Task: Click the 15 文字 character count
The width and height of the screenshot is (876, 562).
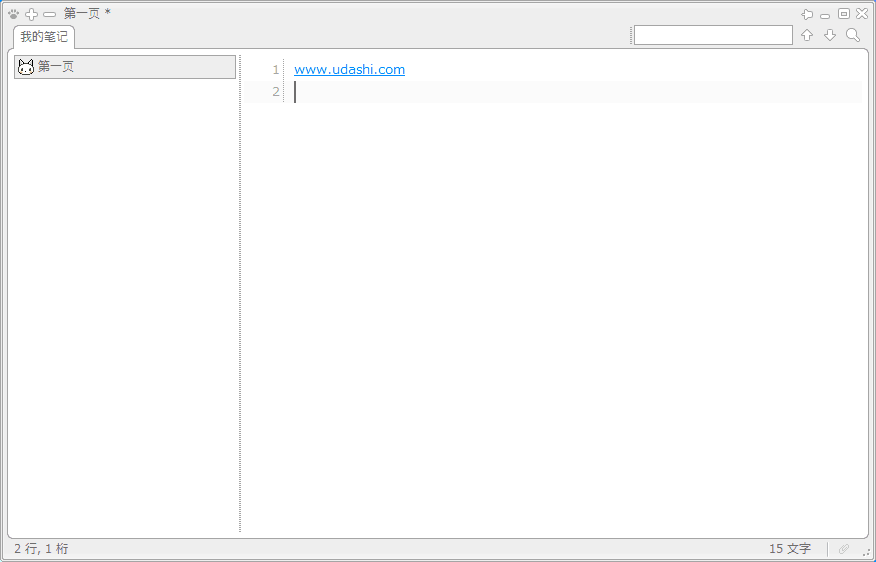Action: [x=790, y=549]
